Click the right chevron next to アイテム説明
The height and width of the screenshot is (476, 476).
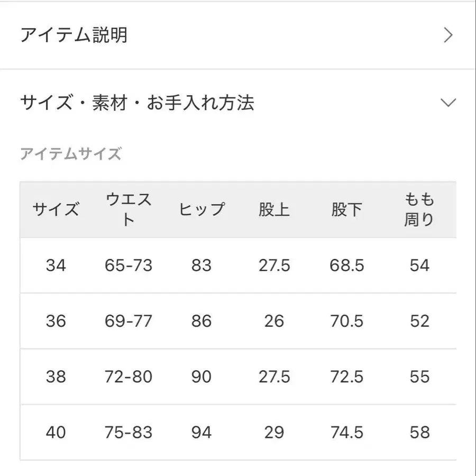(x=449, y=35)
